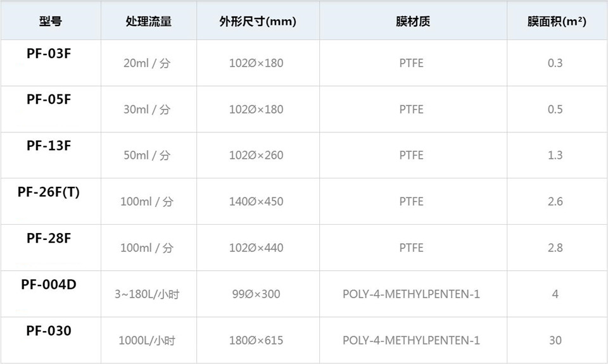Viewport: 608px width, 364px height.
Task: Click the membrane area value 30
Action: tap(555, 341)
